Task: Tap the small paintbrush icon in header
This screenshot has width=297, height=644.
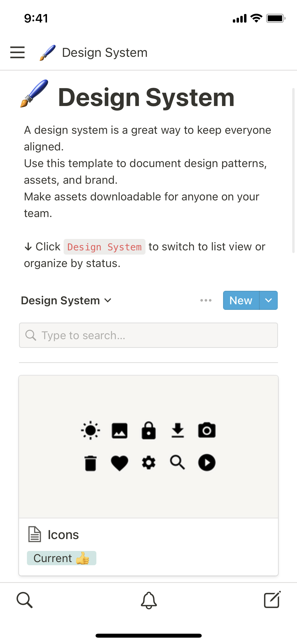Action: point(48,53)
